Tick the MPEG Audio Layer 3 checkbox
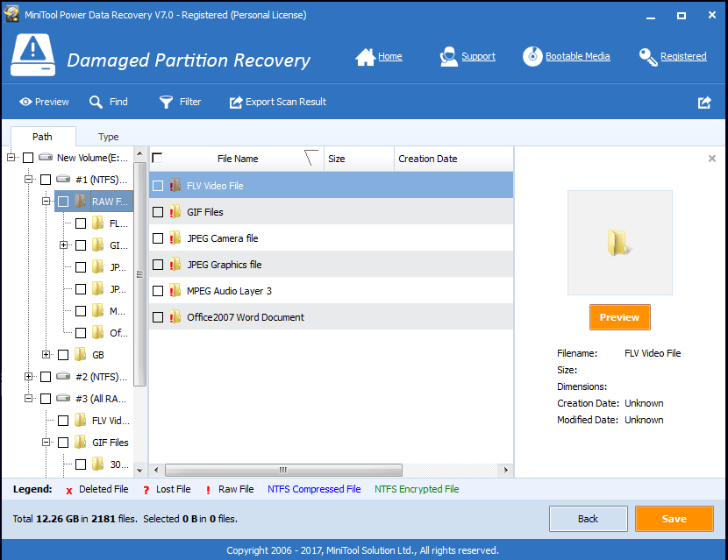 tap(158, 291)
